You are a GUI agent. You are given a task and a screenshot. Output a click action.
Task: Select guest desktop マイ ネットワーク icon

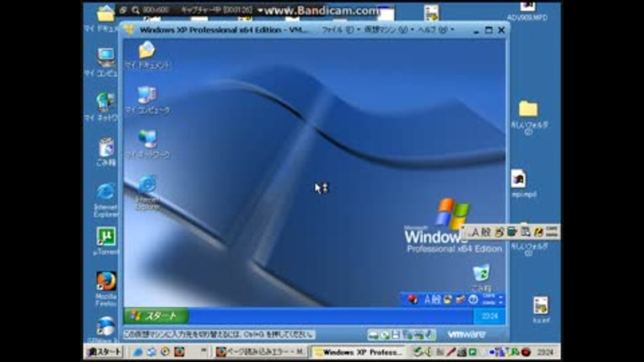[x=147, y=145]
